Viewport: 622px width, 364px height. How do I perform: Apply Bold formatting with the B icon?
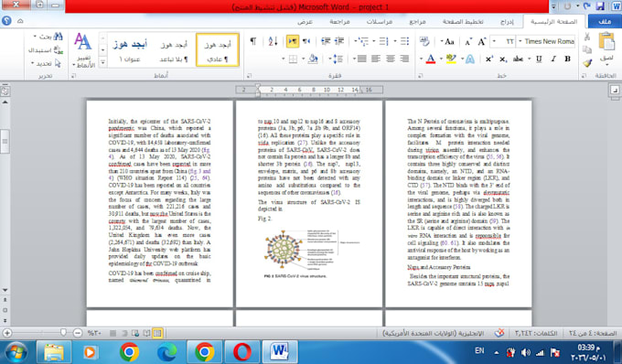(568, 59)
